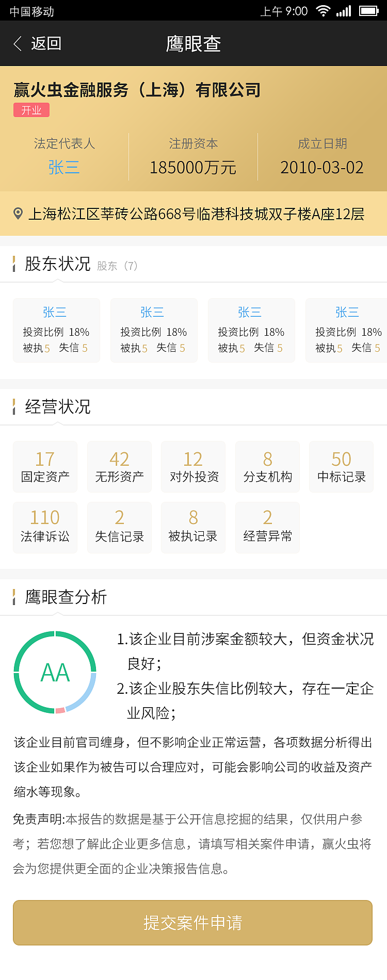This screenshot has height=980, width=387.
Task: Tap the 股东（7）count label
Action: click(117, 266)
